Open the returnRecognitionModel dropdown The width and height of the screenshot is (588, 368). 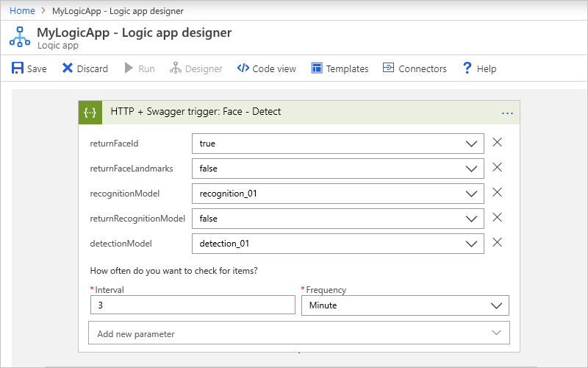click(472, 219)
